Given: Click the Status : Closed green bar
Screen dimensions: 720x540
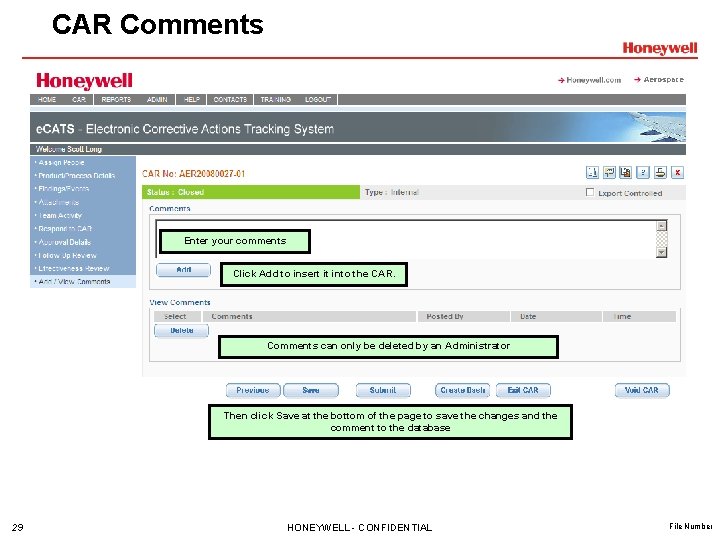Looking at the screenshot, I should pyautogui.click(x=251, y=192).
